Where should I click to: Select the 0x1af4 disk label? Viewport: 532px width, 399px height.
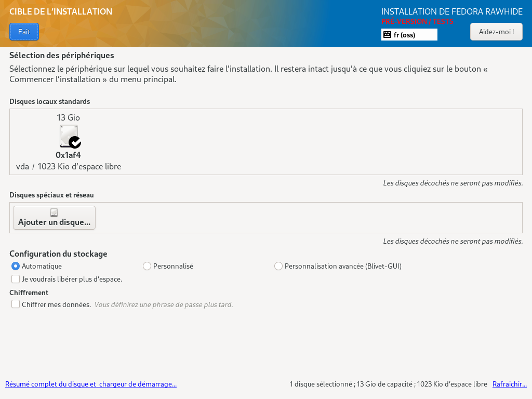tap(68, 155)
